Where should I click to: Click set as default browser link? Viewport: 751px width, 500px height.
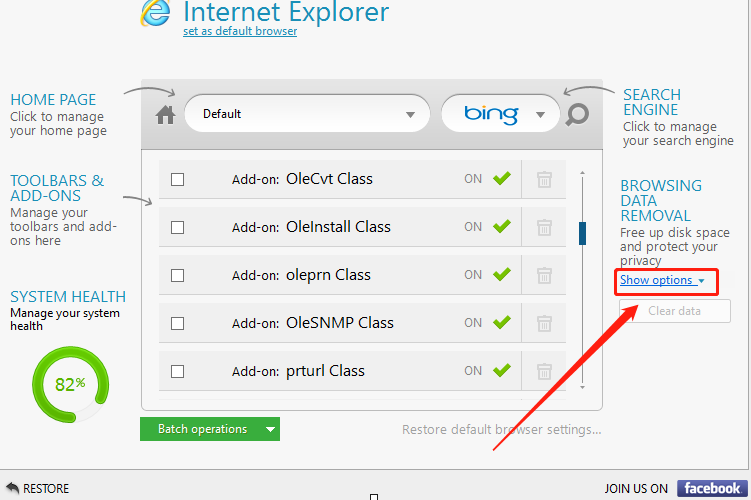[240, 31]
